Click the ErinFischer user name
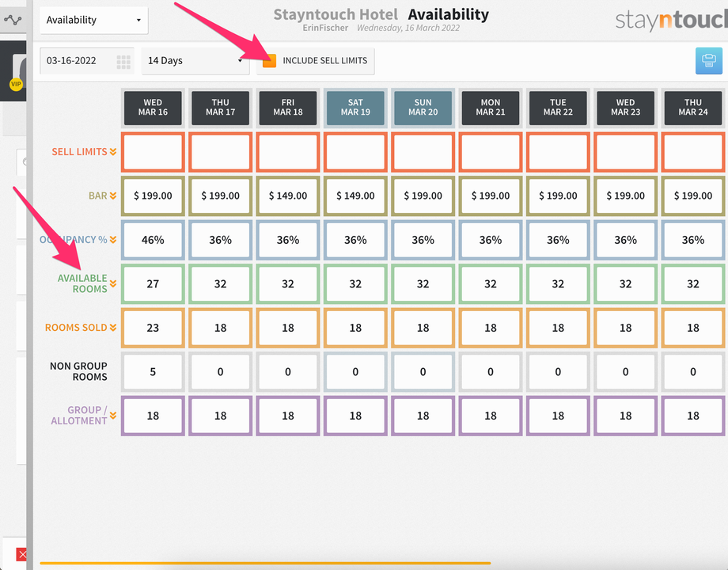This screenshot has width=728, height=570. pyautogui.click(x=325, y=28)
